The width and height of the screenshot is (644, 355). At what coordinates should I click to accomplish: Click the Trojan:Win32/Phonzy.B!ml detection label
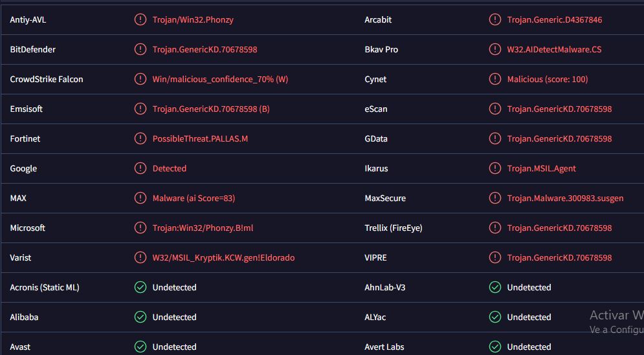click(x=203, y=228)
